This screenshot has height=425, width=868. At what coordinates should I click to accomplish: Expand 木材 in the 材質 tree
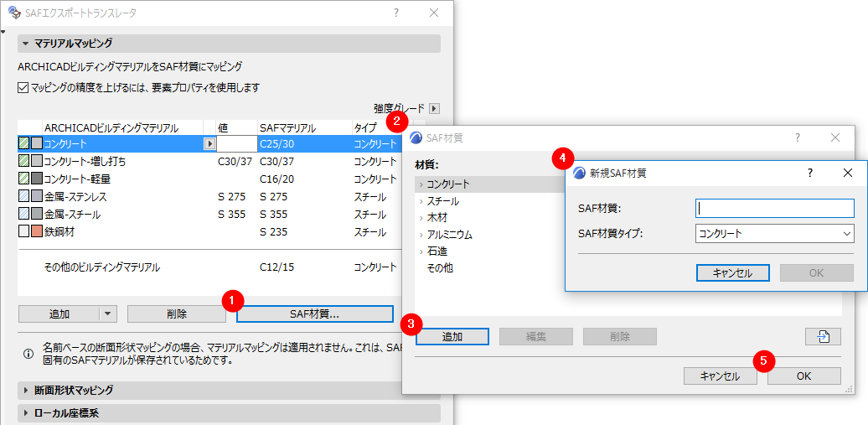421,218
